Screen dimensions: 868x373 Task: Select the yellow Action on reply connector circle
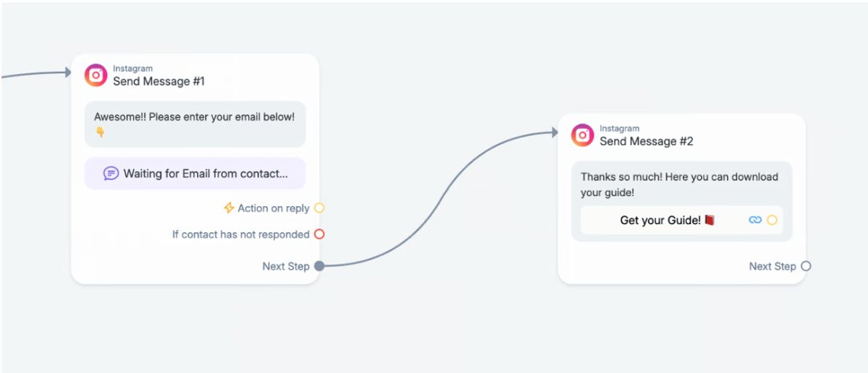pos(319,208)
